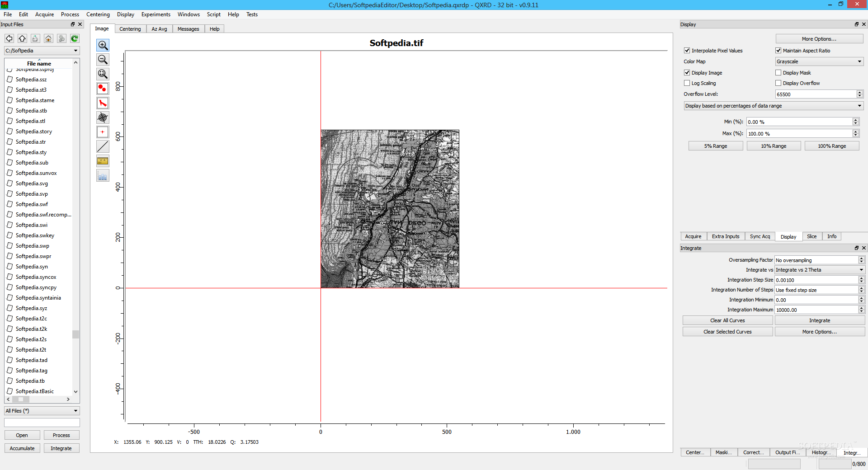This screenshot has width=868, height=470.
Task: Open the Color Map Grayscale dropdown
Action: pos(819,61)
